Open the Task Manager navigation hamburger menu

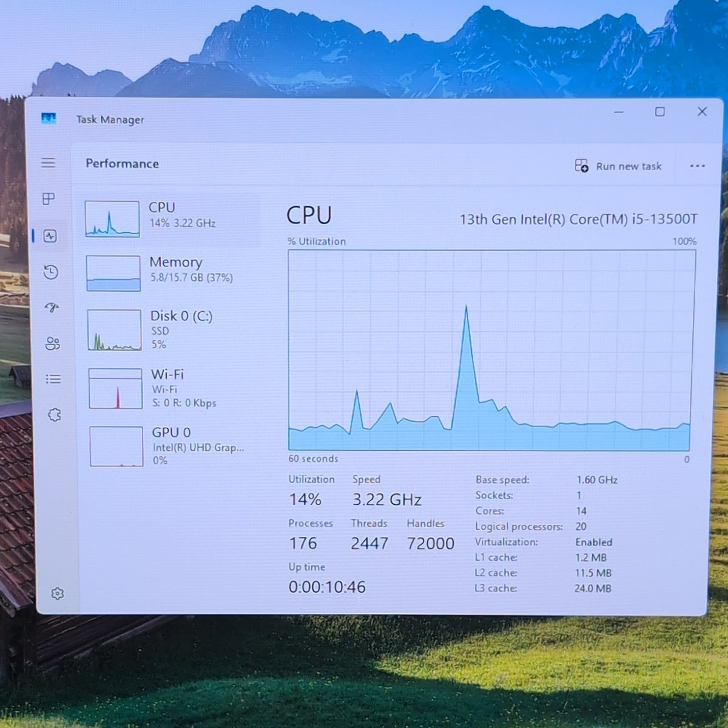click(x=48, y=163)
